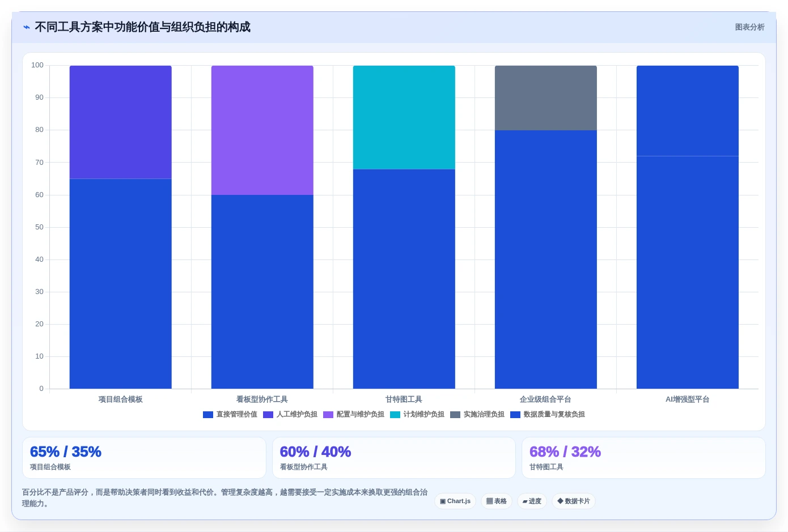
Task: Click the 看板型协作工具 axis label
Action: pyautogui.click(x=262, y=399)
